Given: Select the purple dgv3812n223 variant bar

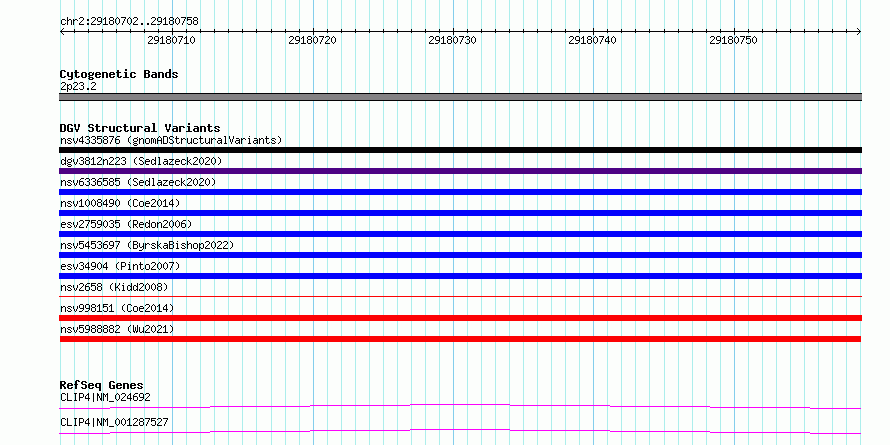Looking at the screenshot, I should click(460, 171).
